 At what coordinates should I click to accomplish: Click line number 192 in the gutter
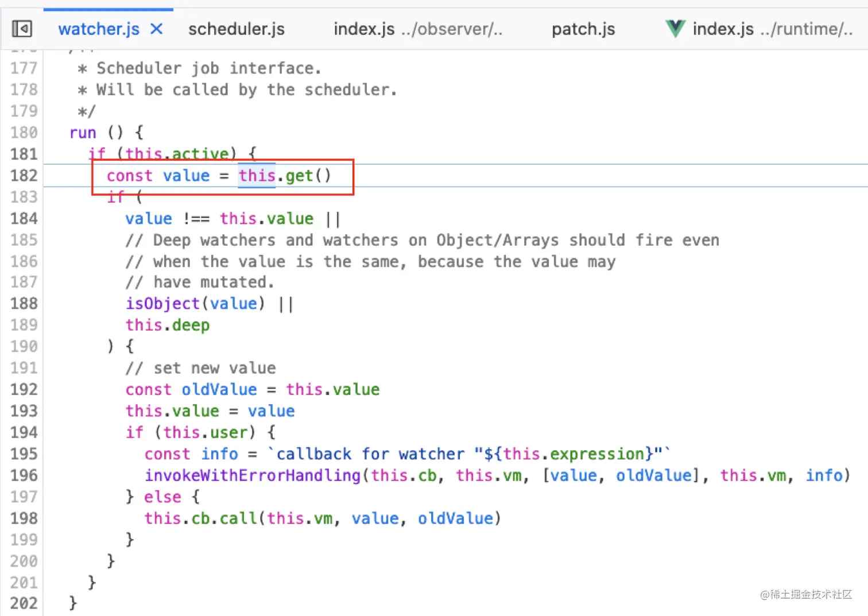[24, 389]
